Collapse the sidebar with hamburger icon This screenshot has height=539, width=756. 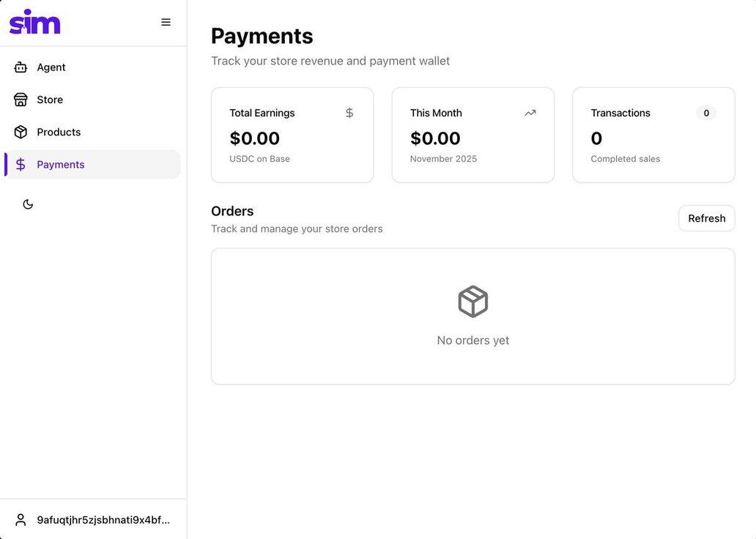coord(166,22)
